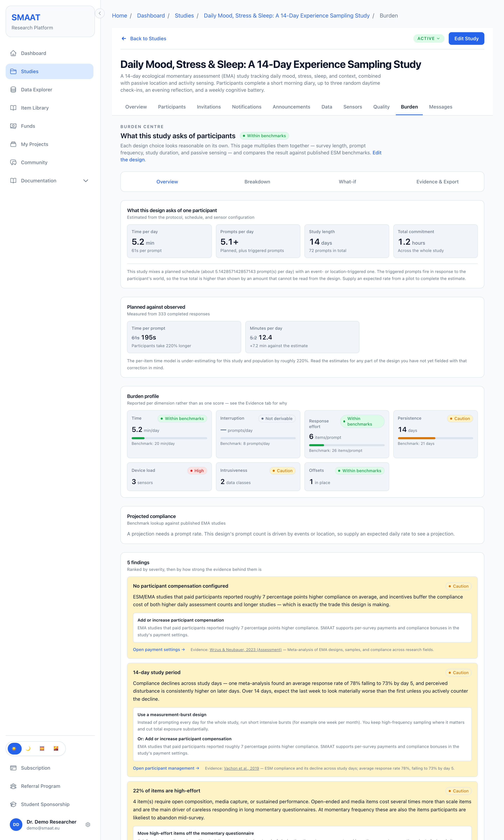
Task: Select the Breakdown sub-tab
Action: pos(257,182)
